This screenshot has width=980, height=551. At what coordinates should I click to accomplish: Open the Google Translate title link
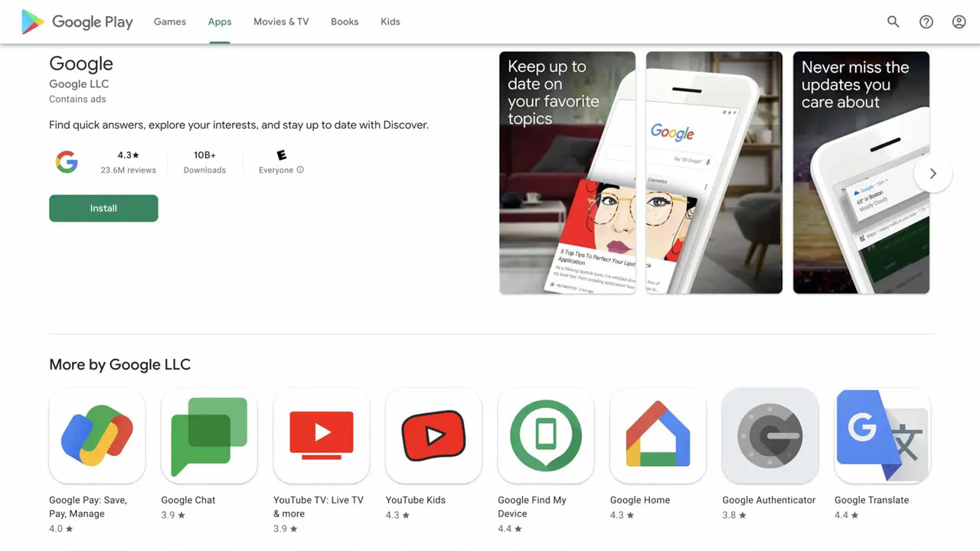point(872,500)
